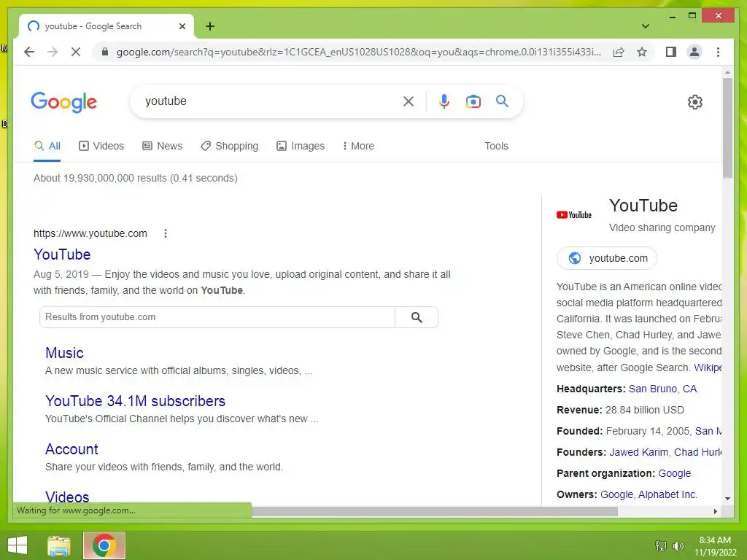The height and width of the screenshot is (560, 747).
Task: Click the Chrome taskbar icon
Action: [104, 545]
